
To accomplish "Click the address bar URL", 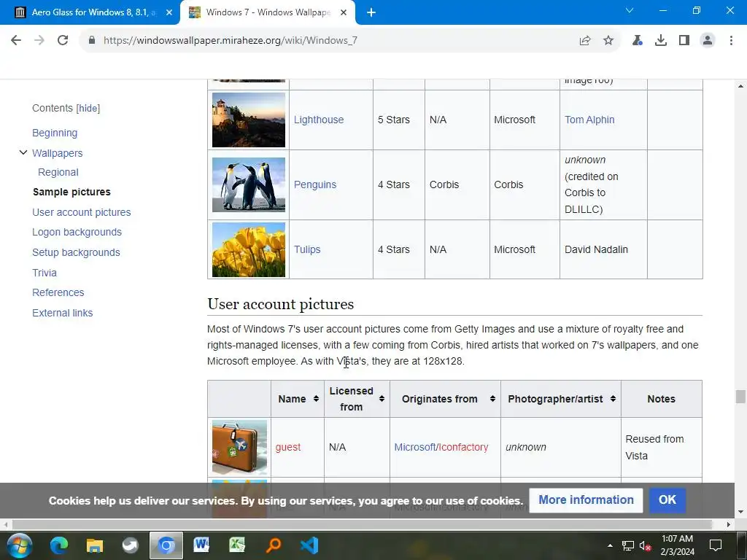I will click(x=230, y=41).
